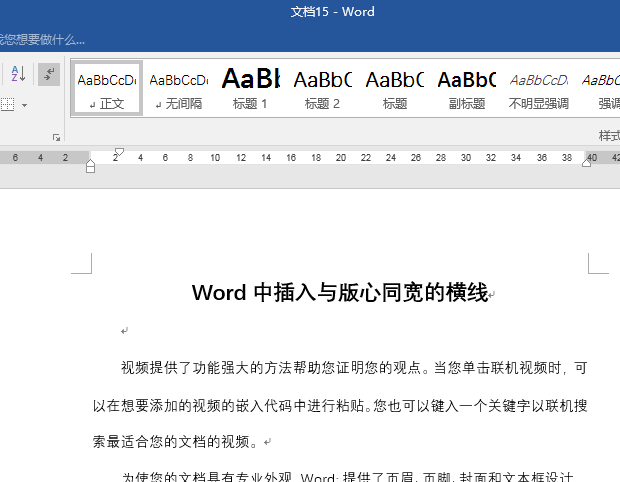Viewport: 620px width, 482px height.
Task: Apply the 标题 1 style
Action: (250, 88)
